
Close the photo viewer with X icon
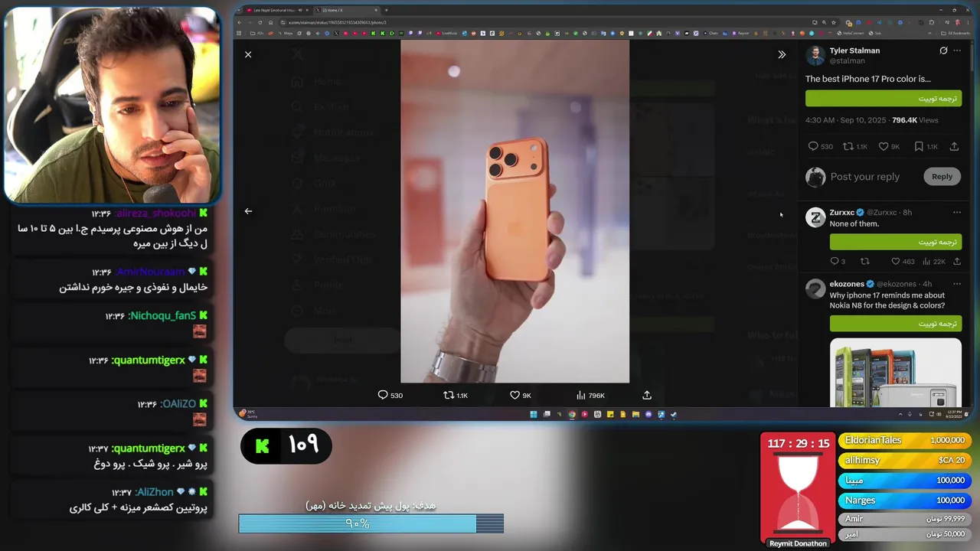tap(248, 54)
